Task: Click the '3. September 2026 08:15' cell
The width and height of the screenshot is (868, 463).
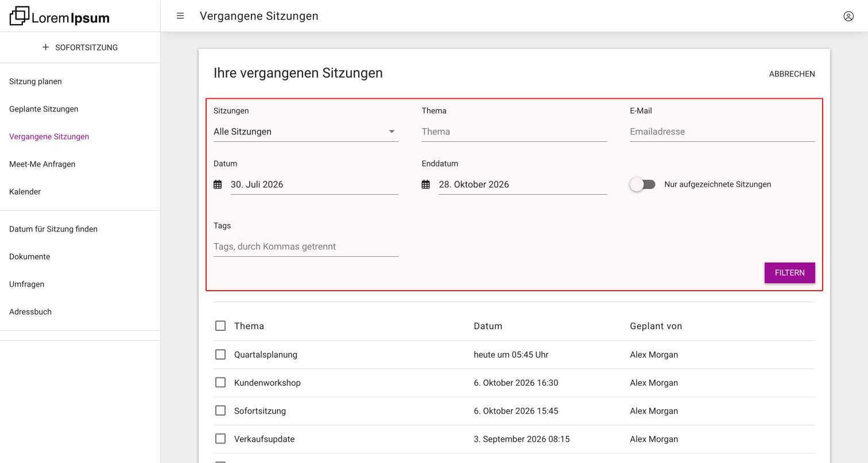Action: coord(522,439)
